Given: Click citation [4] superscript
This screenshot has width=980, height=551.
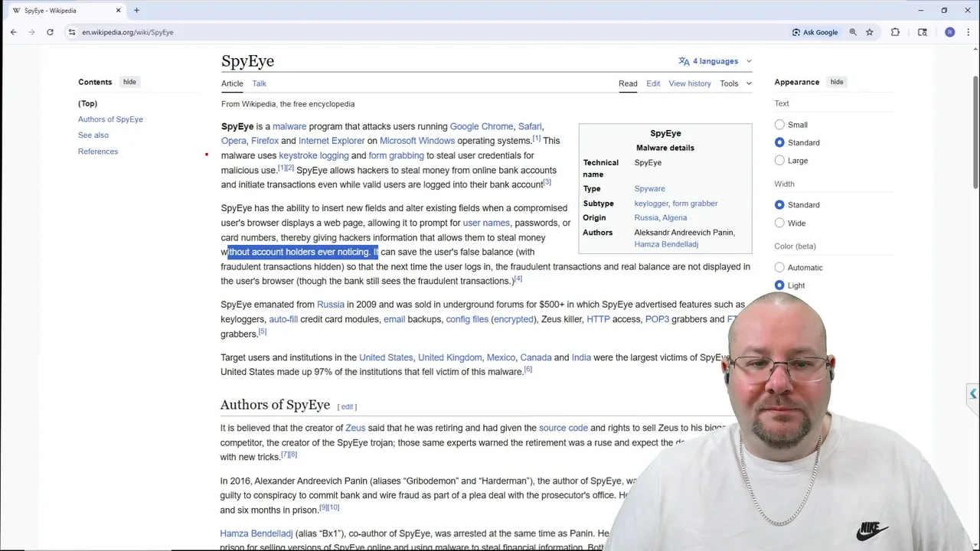Looking at the screenshot, I should click(x=518, y=279).
